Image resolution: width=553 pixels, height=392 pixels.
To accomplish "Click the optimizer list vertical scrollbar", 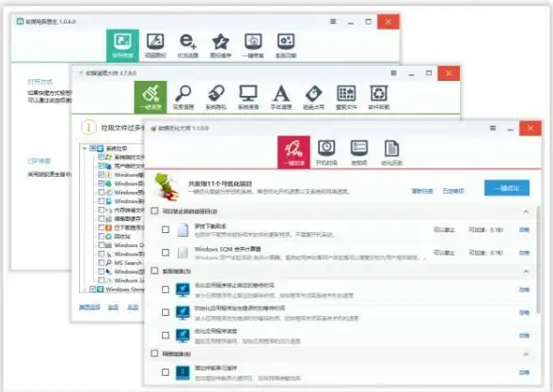I will coord(538,259).
